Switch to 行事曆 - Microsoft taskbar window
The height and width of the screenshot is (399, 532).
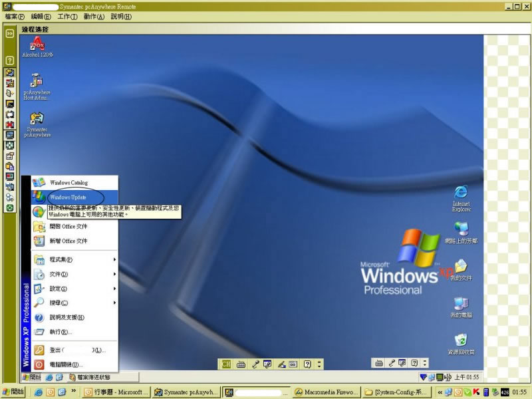tap(116, 392)
